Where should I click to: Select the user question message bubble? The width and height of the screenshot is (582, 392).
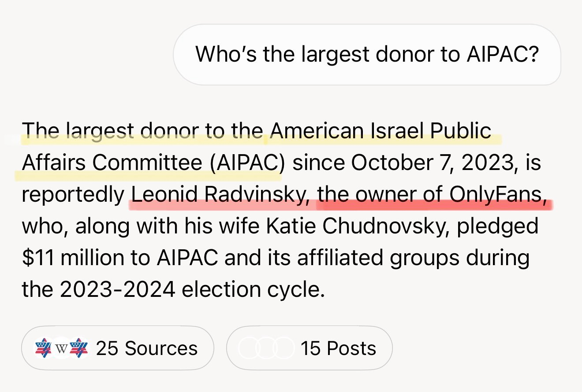point(367,54)
